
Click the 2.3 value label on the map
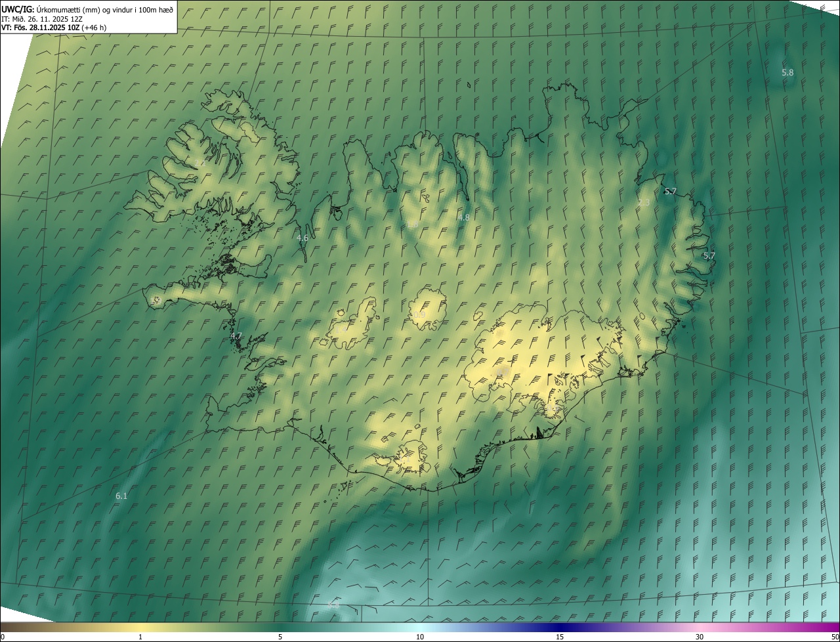pyautogui.click(x=644, y=202)
